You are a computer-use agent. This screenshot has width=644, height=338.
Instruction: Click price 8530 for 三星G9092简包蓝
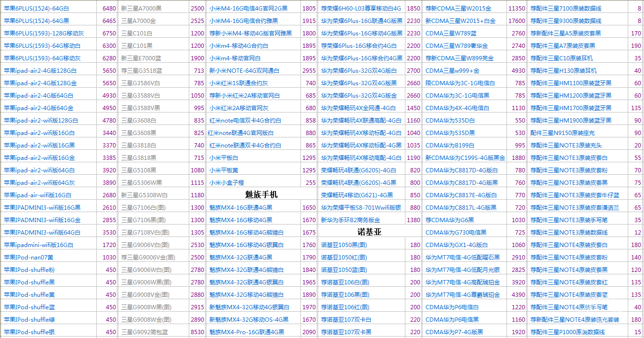(196, 332)
